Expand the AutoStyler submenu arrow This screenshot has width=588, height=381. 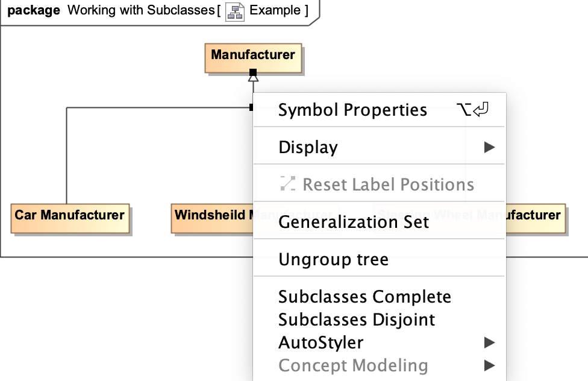point(489,342)
